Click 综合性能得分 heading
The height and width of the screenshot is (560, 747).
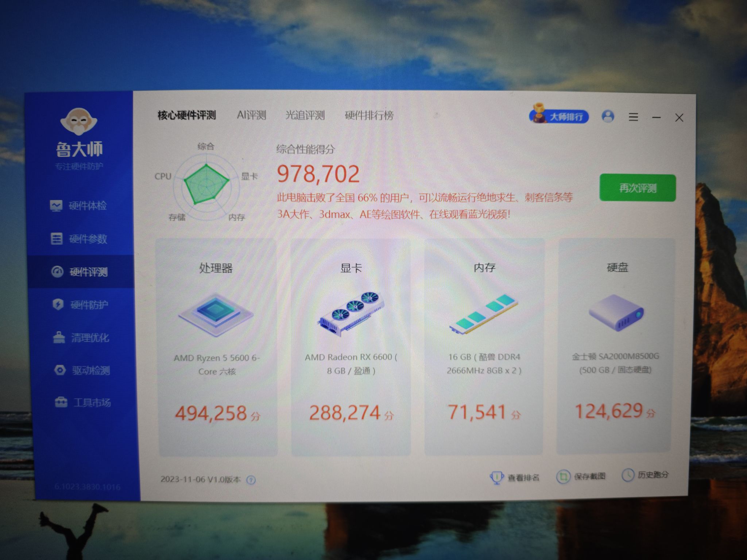[305, 149]
